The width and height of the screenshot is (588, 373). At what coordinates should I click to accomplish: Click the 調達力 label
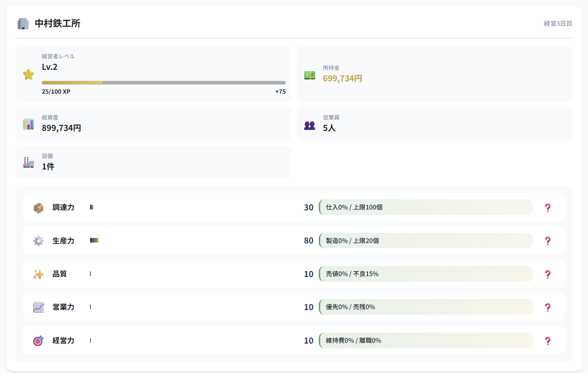[63, 208]
